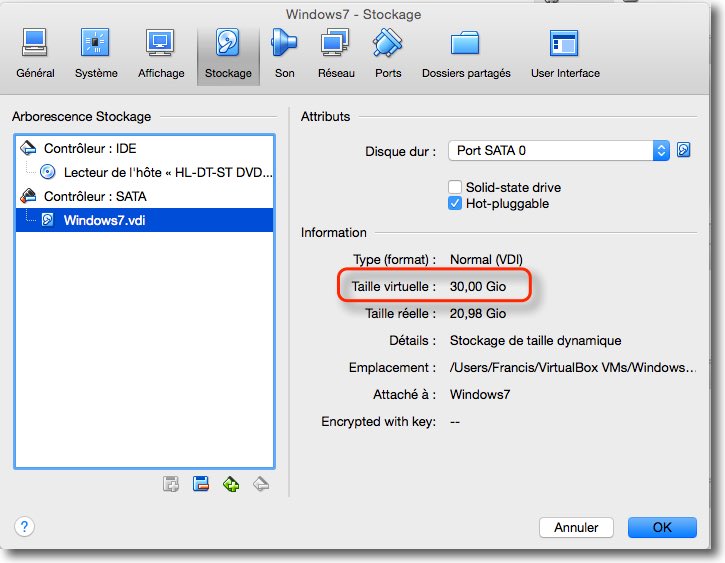Click the hard disk icon beside Windows7.vdi
Viewport: 725px width, 563px height.
(48, 220)
